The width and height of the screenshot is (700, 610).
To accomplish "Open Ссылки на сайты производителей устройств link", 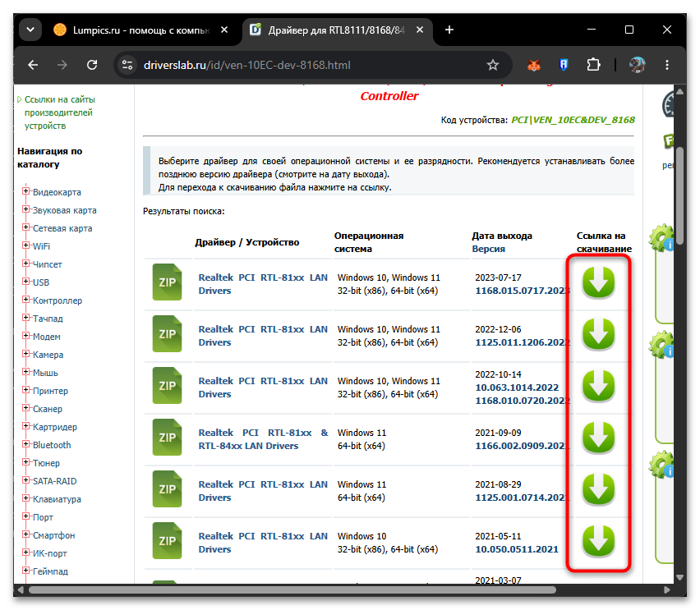I will pyautogui.click(x=59, y=112).
